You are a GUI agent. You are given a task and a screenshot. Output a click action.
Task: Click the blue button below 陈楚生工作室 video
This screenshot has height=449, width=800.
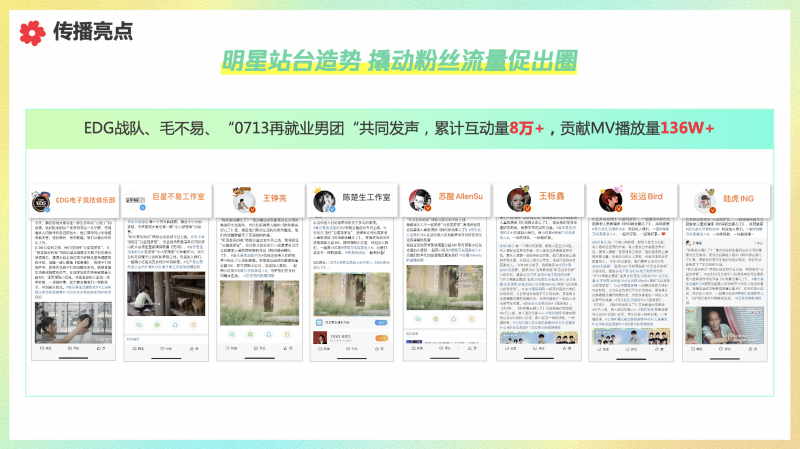click(381, 322)
